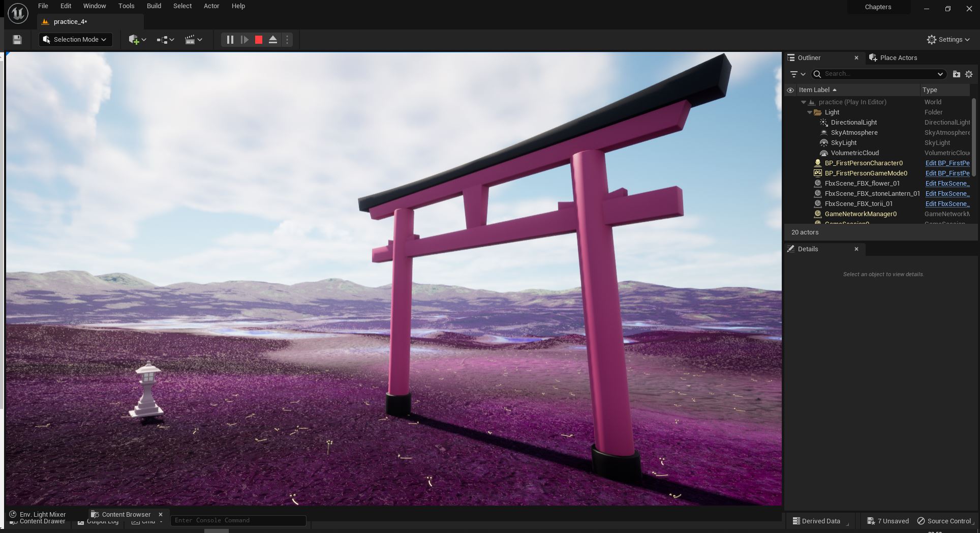Open the Build menu

click(x=154, y=6)
